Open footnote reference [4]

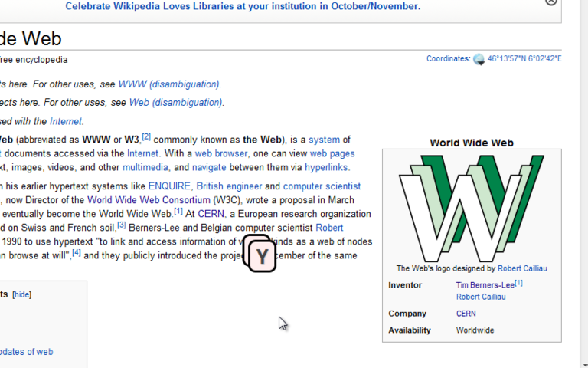click(77, 253)
